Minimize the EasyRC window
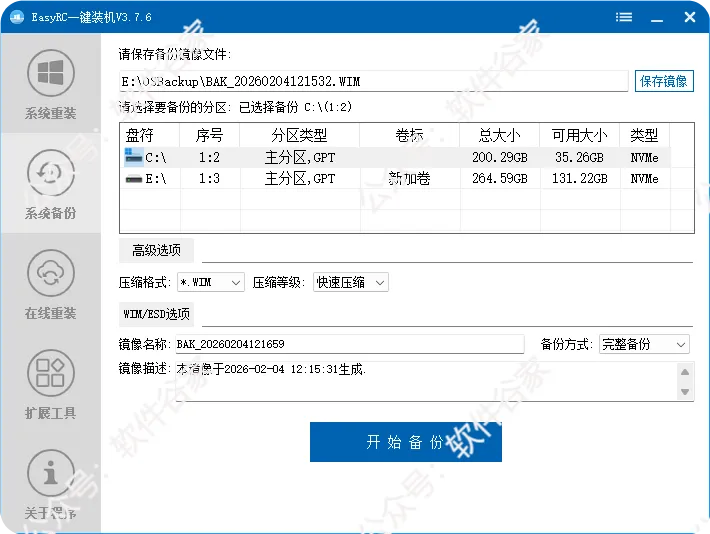 pos(657,19)
